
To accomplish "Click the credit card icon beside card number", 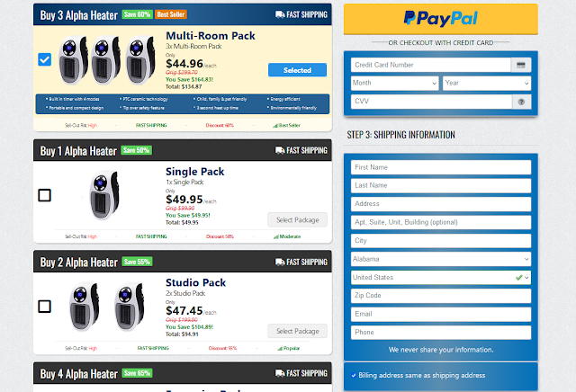I will pyautogui.click(x=521, y=65).
